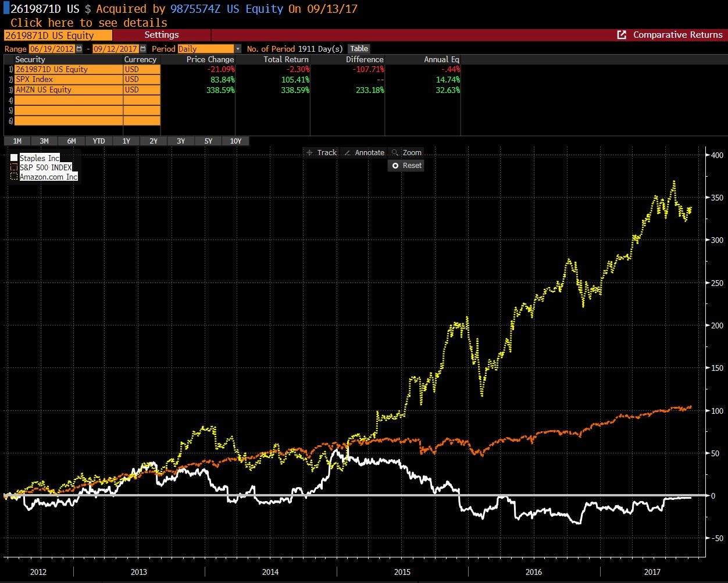
Task: Click the 14.74% annual equivalent value
Action: click(448, 79)
